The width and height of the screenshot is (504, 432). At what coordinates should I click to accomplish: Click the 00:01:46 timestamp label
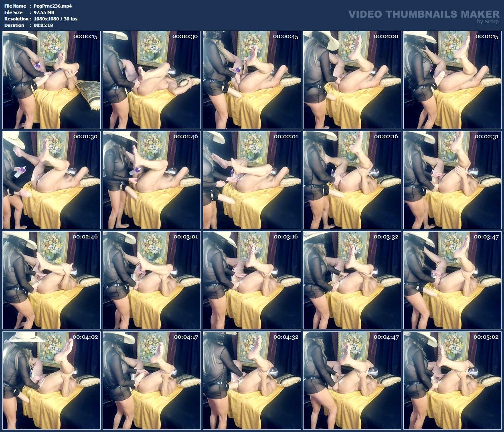coord(186,137)
